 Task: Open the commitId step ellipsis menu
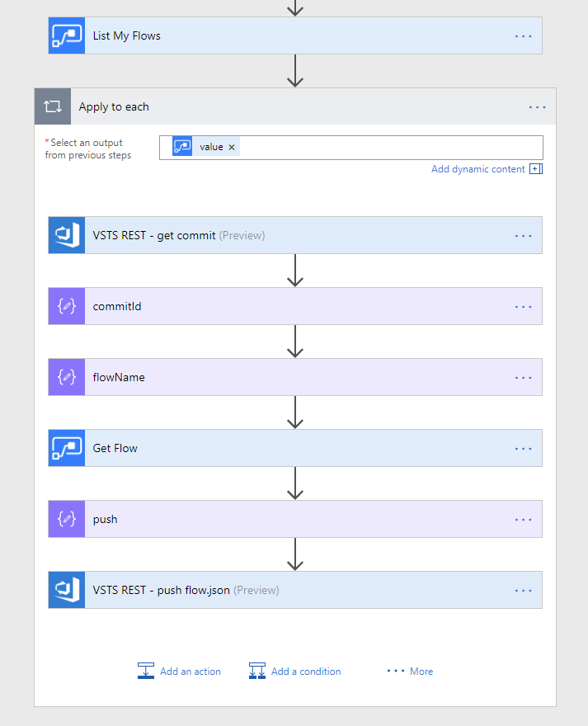523,307
